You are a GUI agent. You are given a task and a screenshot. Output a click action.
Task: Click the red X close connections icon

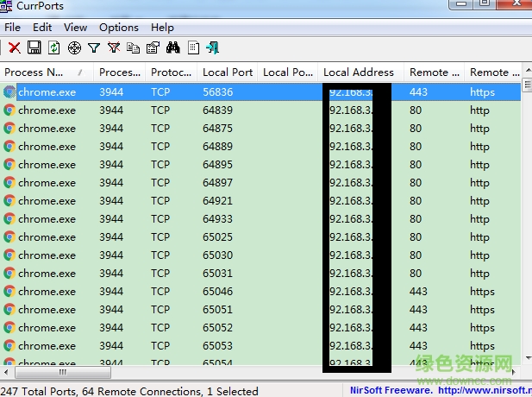[15, 47]
